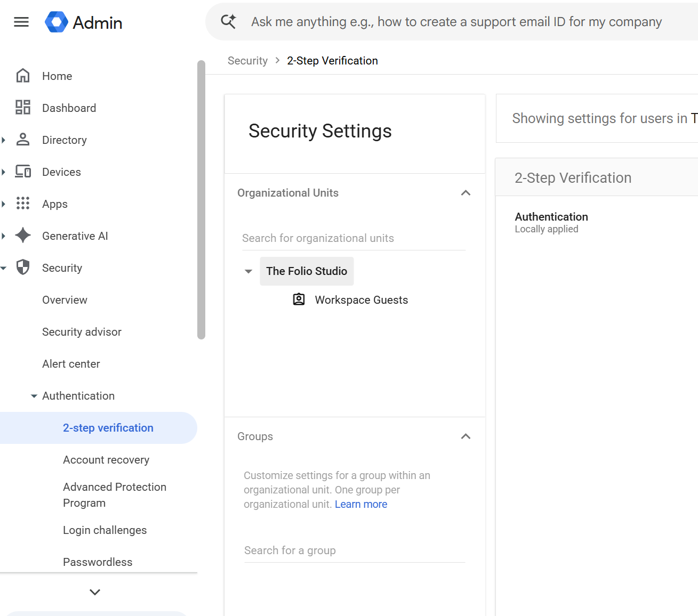This screenshot has width=698, height=616.
Task: Expand the Devices menu arrow
Action: 4,172
